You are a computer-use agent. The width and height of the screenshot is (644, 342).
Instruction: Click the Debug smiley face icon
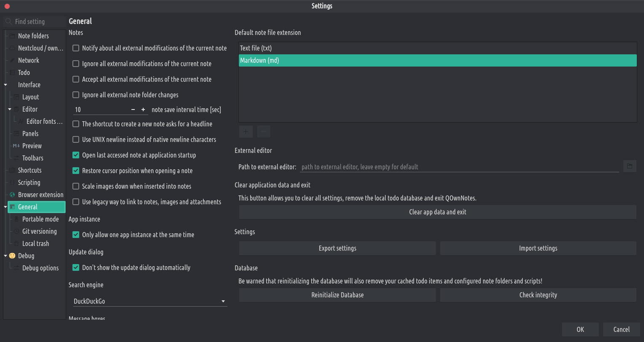[x=12, y=256]
